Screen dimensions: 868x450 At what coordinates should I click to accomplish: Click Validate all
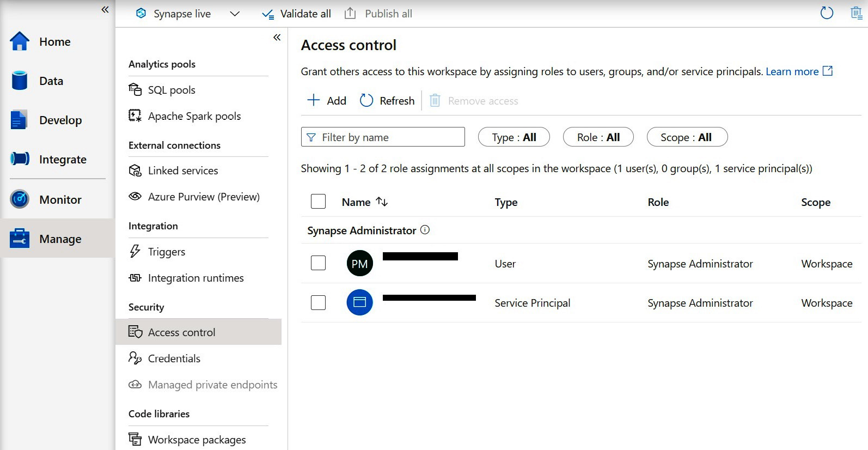(x=296, y=14)
